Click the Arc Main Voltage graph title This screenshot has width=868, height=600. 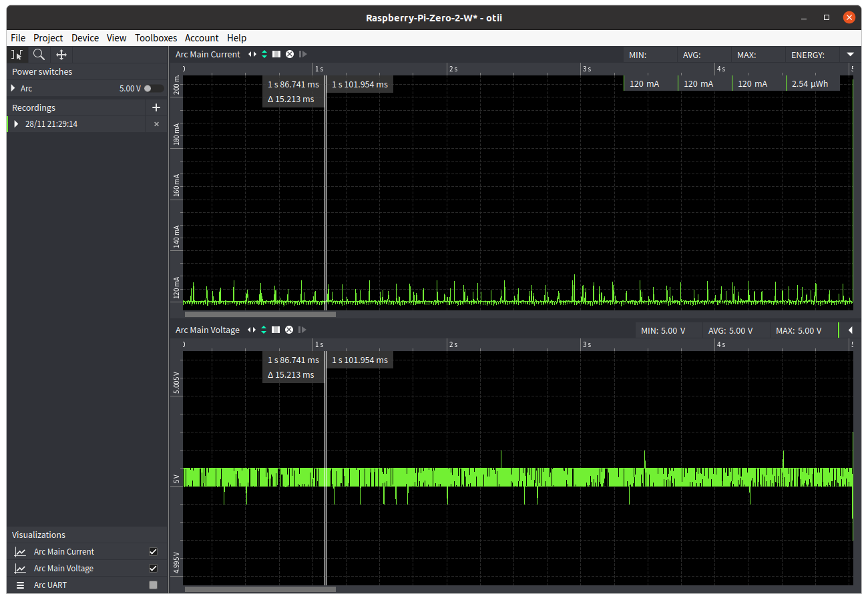(x=208, y=330)
